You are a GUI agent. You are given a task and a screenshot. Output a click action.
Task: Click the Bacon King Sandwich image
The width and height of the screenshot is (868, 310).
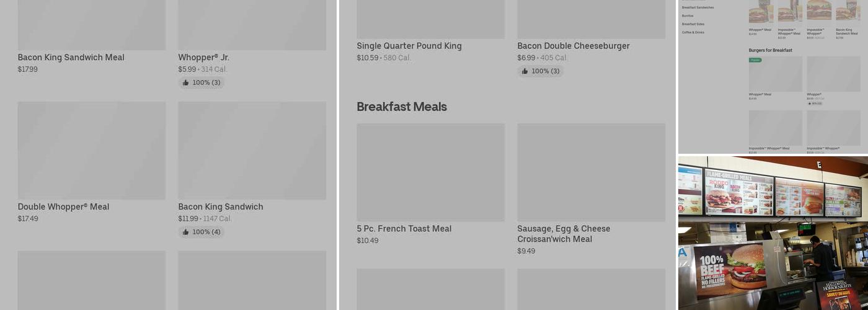252,151
